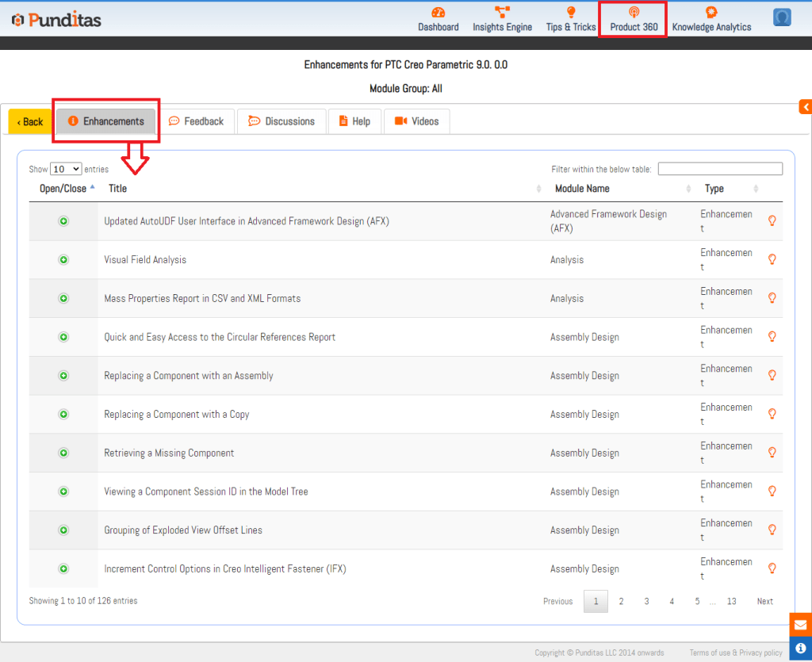Expand the Retrieving a Missing Component row
Viewport: 812px width, 662px height.
pos(63,453)
